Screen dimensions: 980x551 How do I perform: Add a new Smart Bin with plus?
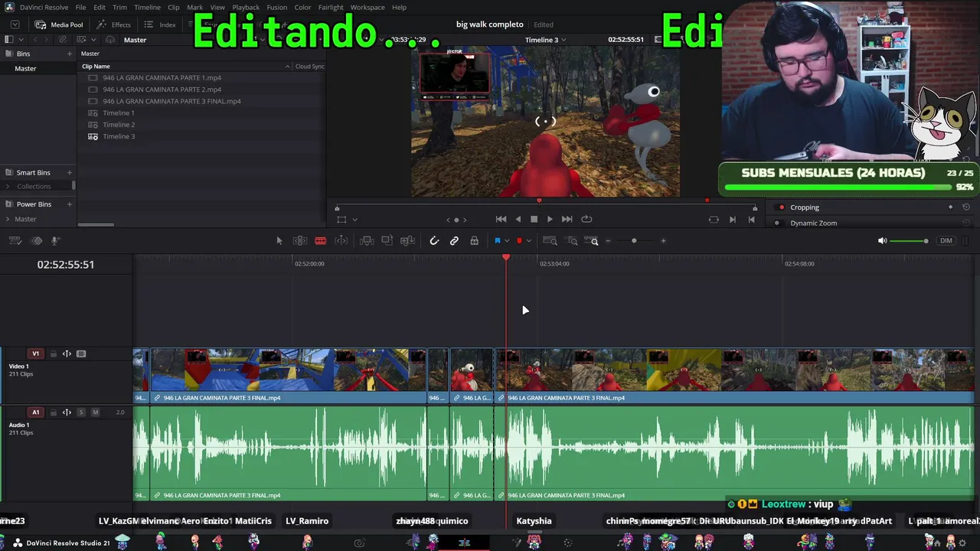[x=70, y=173]
